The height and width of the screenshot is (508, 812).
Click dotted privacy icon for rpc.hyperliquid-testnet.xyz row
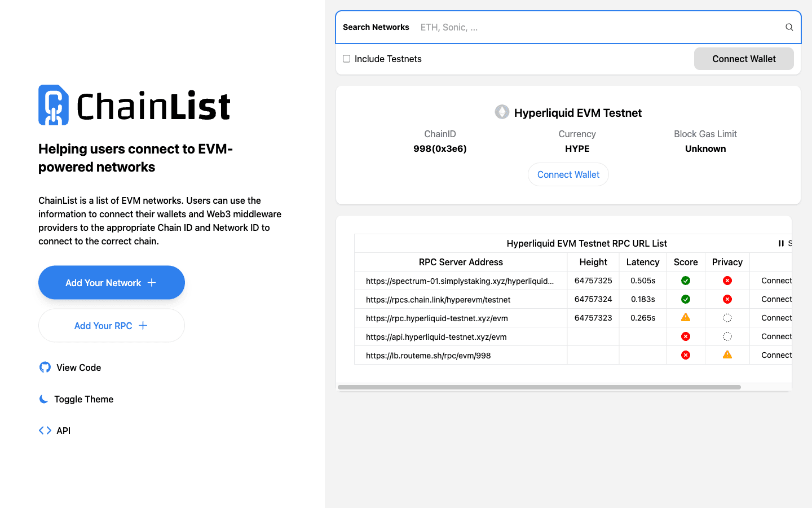[x=727, y=318]
